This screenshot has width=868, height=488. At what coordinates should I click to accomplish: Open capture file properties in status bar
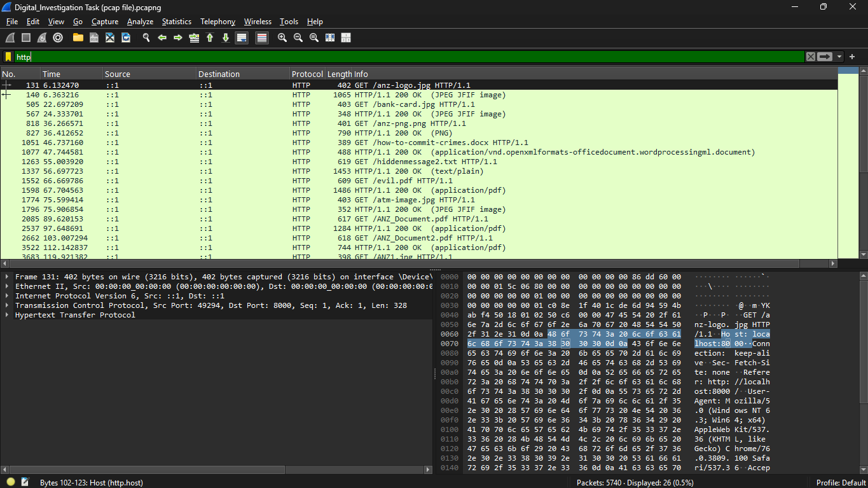coord(25,482)
